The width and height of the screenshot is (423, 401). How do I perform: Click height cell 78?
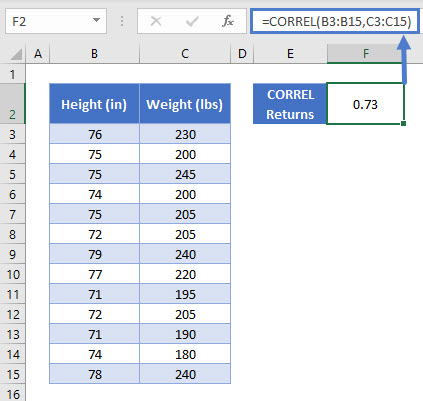94,374
